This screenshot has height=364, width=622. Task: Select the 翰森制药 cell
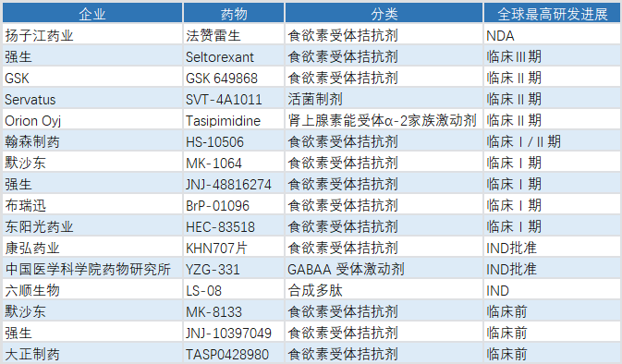(x=92, y=141)
